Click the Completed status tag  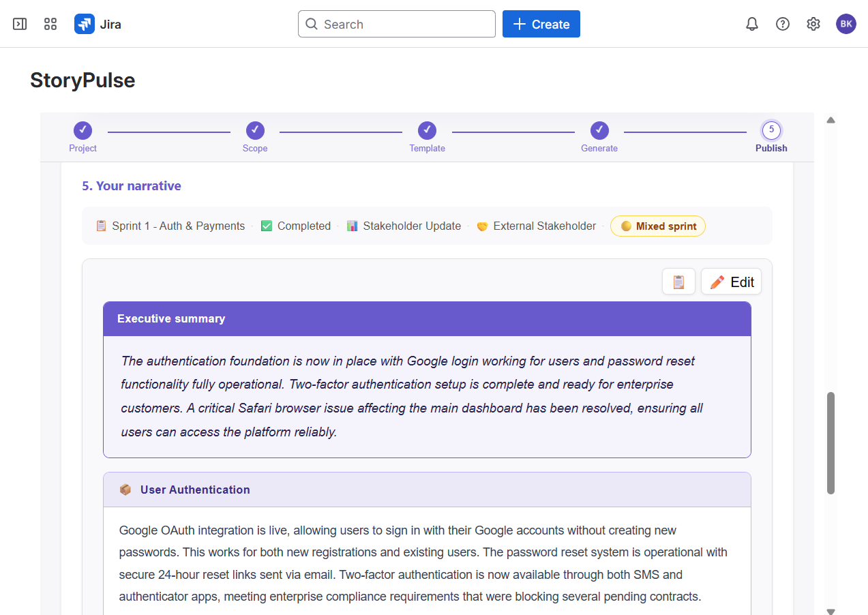pyautogui.click(x=296, y=226)
